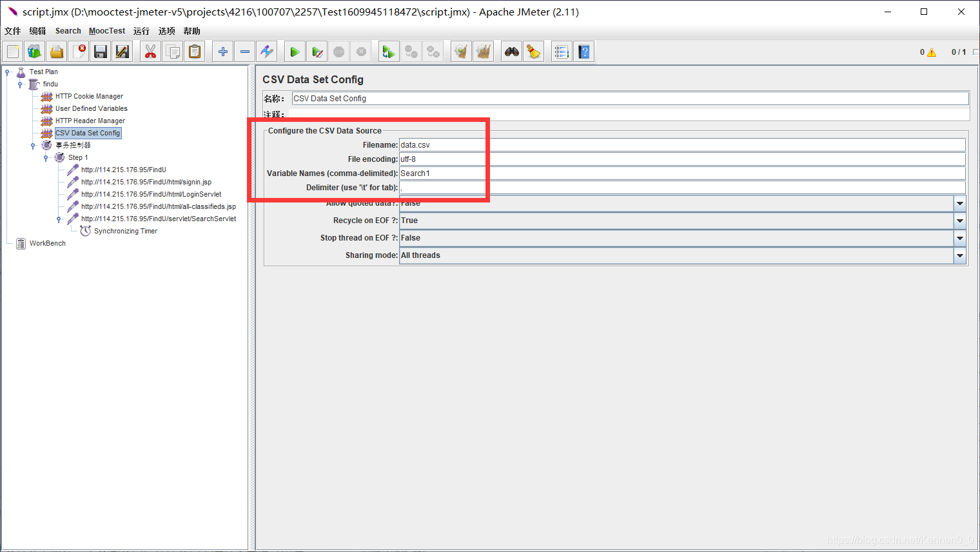
Task: Click the Clear results broom-gear icon
Action: (461, 52)
